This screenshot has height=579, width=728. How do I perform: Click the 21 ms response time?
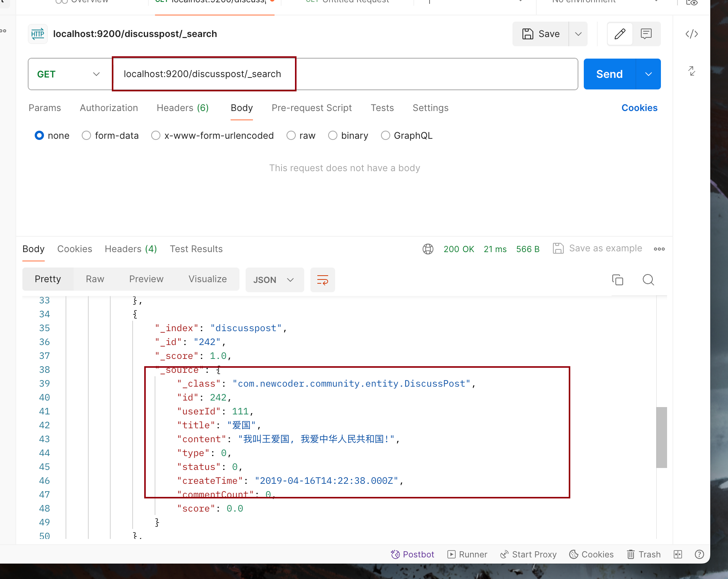(x=495, y=249)
